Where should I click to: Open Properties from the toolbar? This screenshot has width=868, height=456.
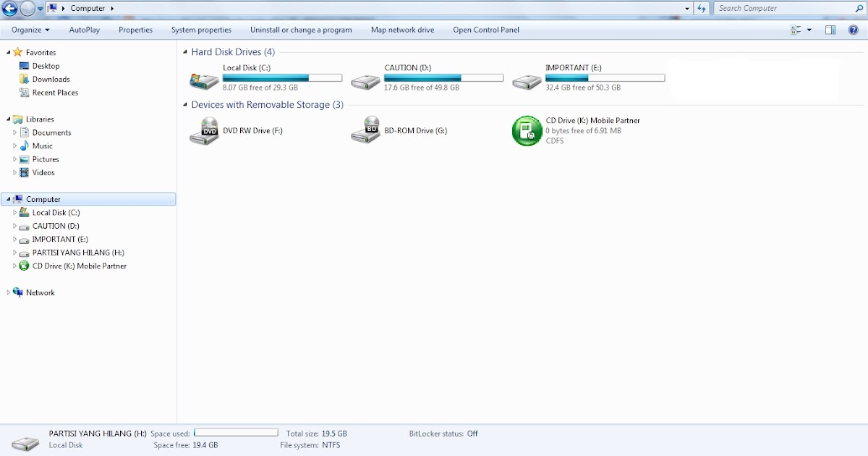pyautogui.click(x=136, y=30)
